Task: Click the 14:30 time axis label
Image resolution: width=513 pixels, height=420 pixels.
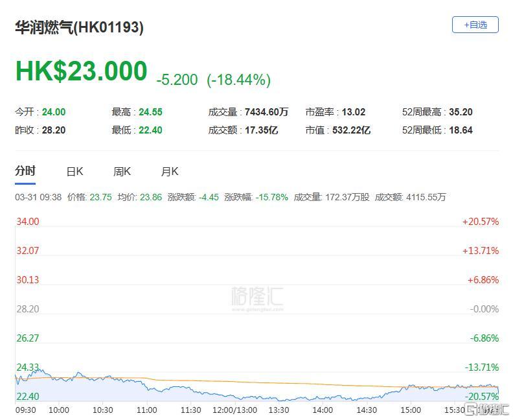Action: [367, 410]
